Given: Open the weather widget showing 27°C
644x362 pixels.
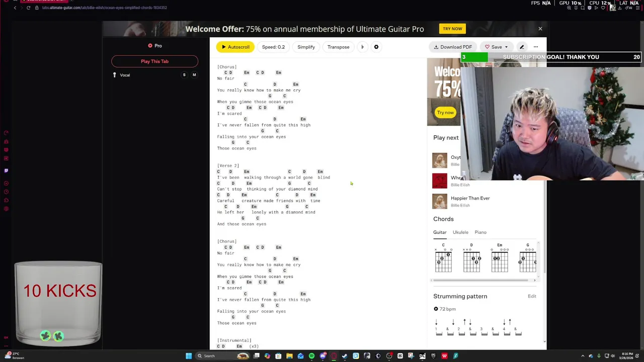Looking at the screenshot, I should tap(14, 355).
